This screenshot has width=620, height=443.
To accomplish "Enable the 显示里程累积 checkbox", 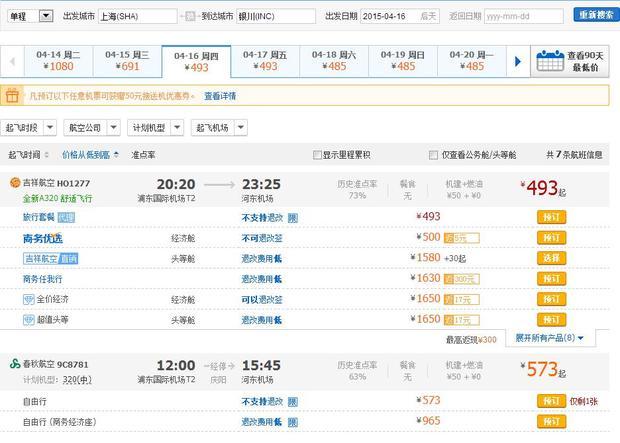I will tap(318, 155).
